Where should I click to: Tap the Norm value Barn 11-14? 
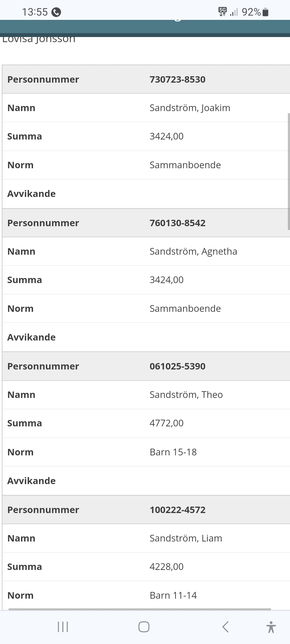(x=173, y=595)
